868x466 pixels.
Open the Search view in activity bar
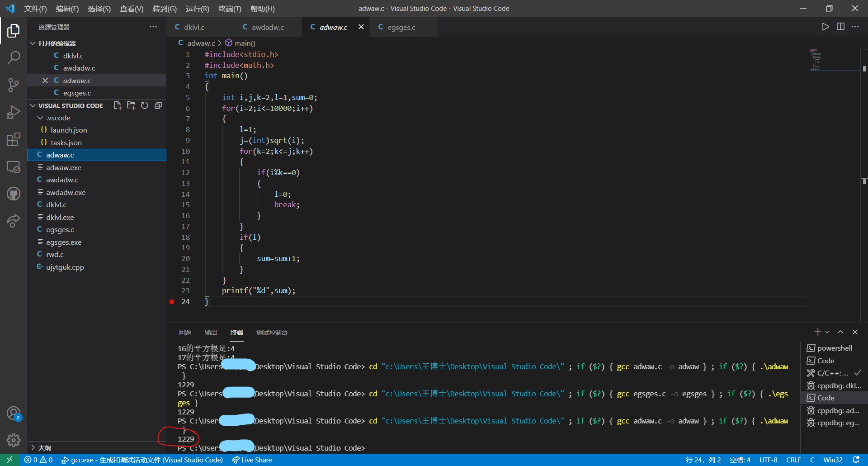click(x=14, y=57)
